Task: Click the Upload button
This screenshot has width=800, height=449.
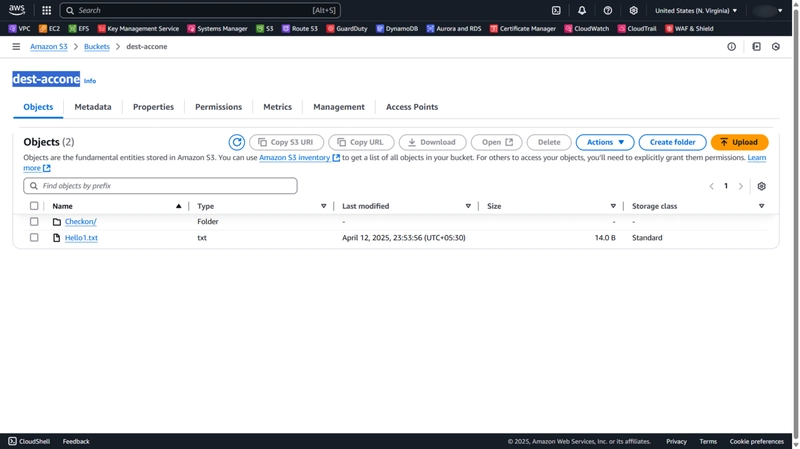Action: pyautogui.click(x=739, y=142)
